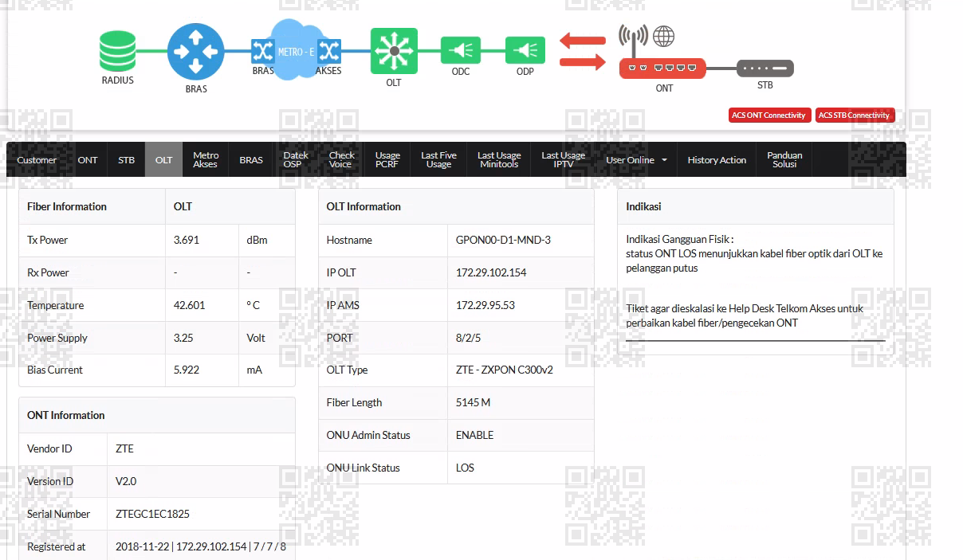The height and width of the screenshot is (560, 963).
Task: Click ONU Admin Status ENABLE value
Action: pyautogui.click(x=475, y=435)
